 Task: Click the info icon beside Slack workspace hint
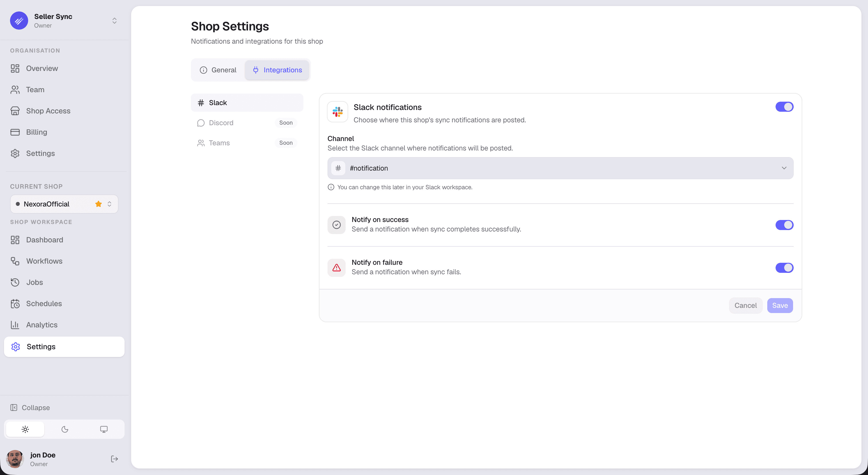tap(331, 188)
